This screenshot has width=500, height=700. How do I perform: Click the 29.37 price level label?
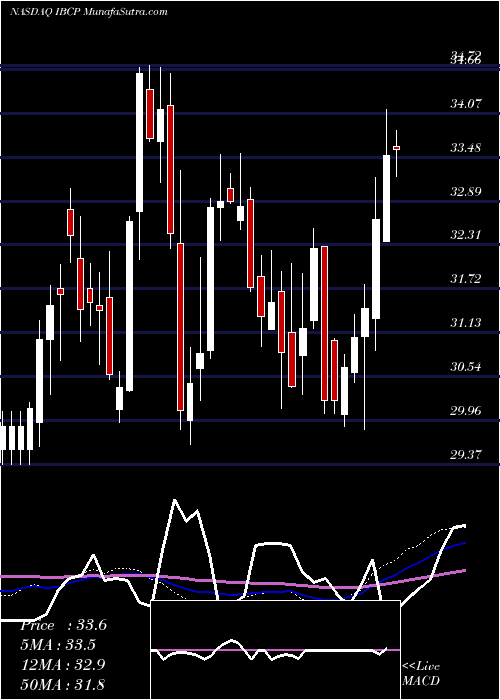point(466,455)
